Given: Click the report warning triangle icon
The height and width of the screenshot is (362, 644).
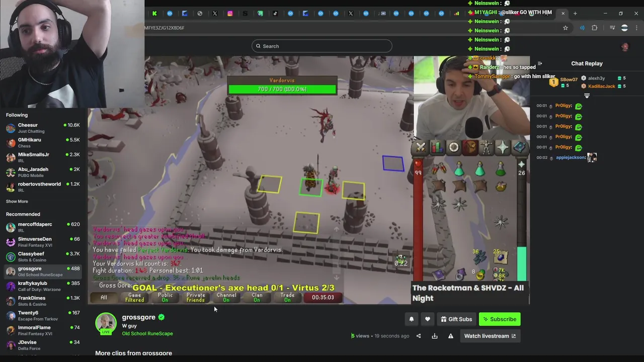Looking at the screenshot, I should 451,336.
